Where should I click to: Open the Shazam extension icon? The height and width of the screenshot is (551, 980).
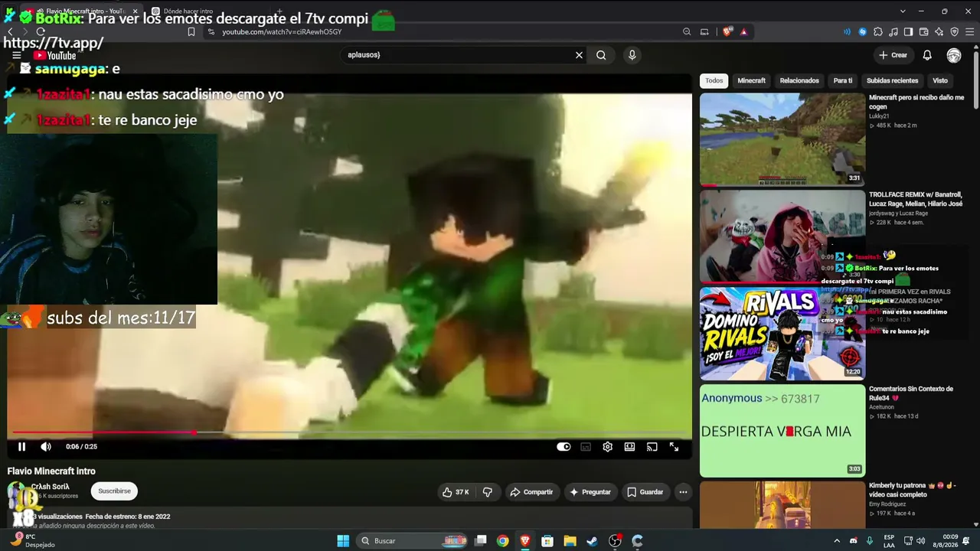(863, 32)
